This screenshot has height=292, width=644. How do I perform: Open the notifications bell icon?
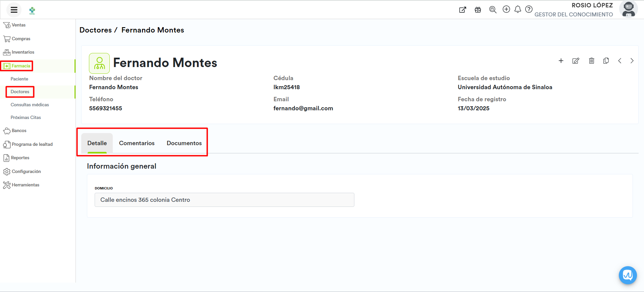[x=517, y=9]
